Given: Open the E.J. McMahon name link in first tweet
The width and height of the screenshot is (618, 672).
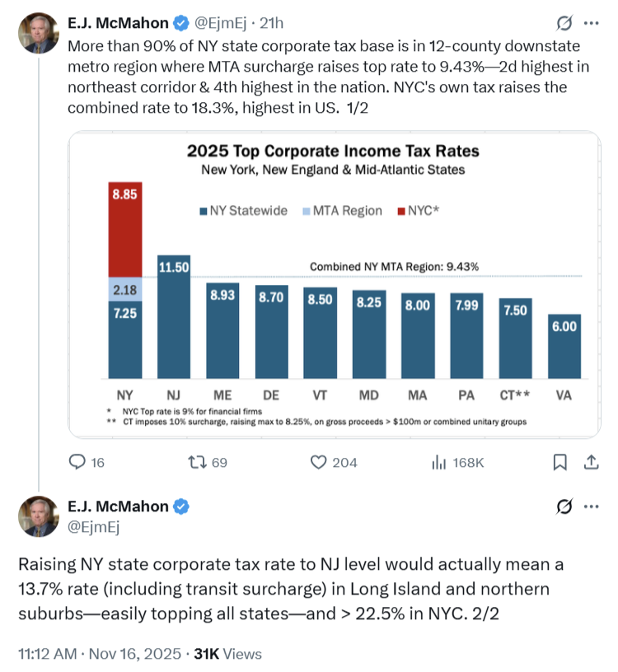Looking at the screenshot, I should [x=118, y=22].
